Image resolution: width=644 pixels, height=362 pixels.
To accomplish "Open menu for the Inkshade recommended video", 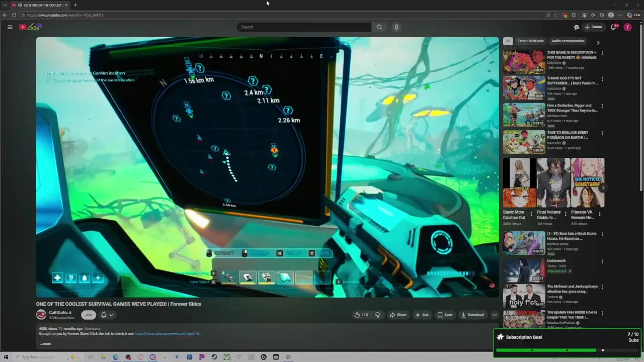I will click(602, 53).
